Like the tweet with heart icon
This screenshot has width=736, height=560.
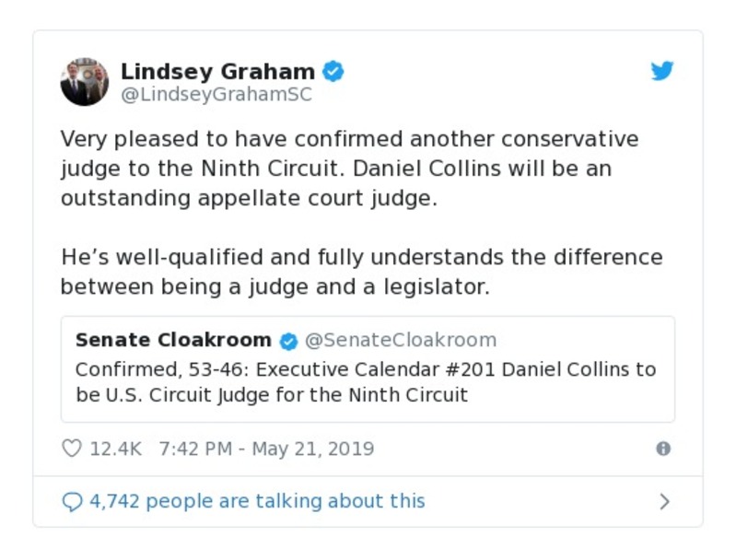click(x=71, y=449)
